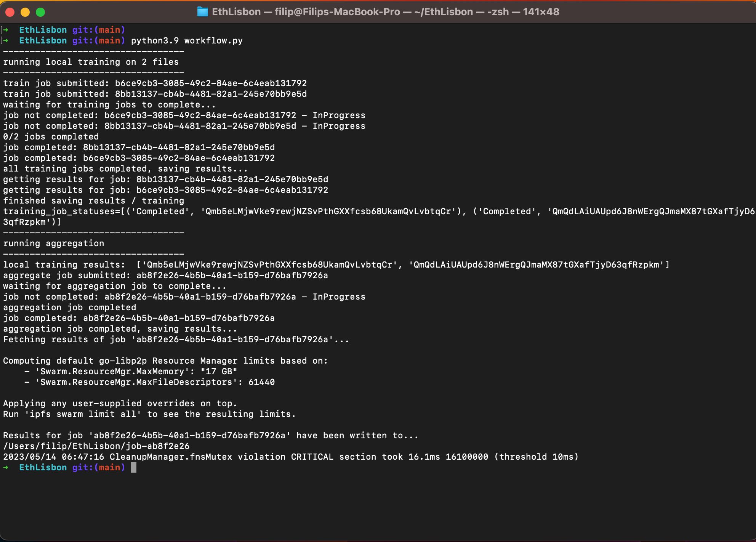Viewport: 756px width, 542px height.
Task: Click the 'local training results:' line
Action: 336,265
